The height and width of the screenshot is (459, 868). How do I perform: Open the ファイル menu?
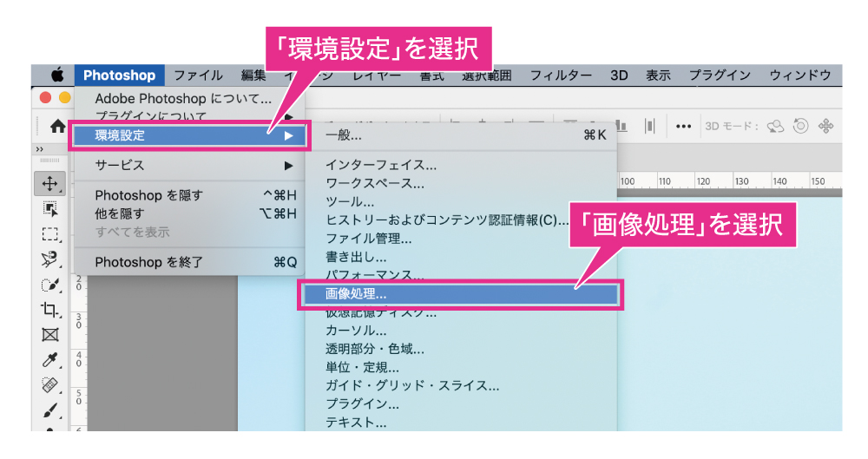pyautogui.click(x=198, y=75)
